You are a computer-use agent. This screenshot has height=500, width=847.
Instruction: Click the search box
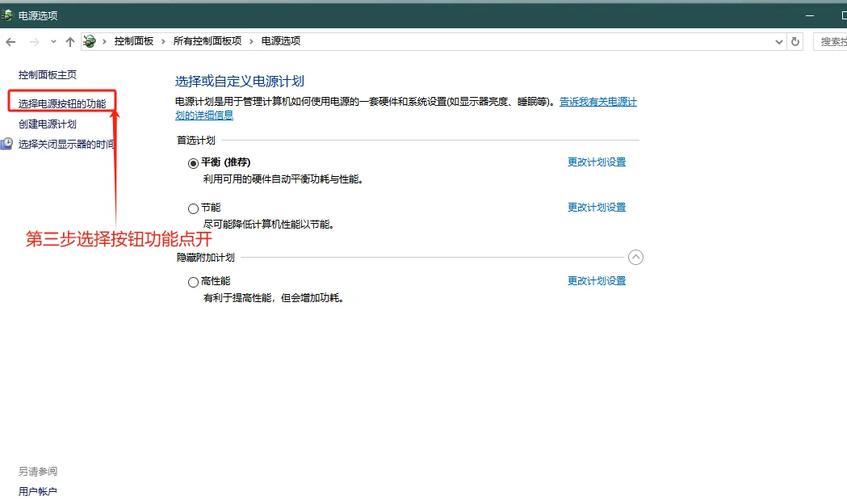click(830, 42)
